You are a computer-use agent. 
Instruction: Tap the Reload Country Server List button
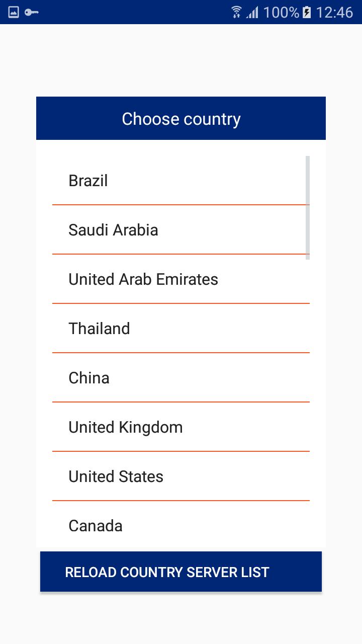tap(181, 572)
